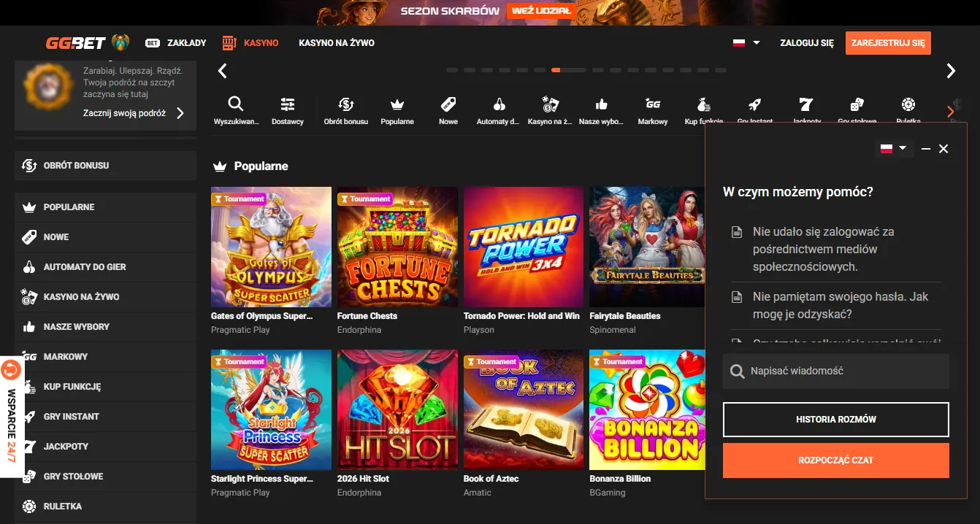The width and height of the screenshot is (980, 524).
Task: Select the active orange banner slide indicator
Action: [x=569, y=70]
